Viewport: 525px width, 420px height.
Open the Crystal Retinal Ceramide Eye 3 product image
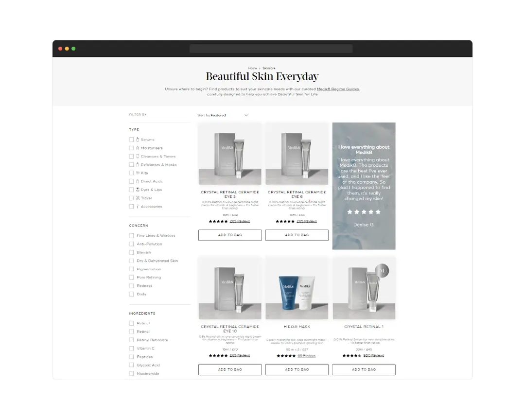tap(230, 154)
